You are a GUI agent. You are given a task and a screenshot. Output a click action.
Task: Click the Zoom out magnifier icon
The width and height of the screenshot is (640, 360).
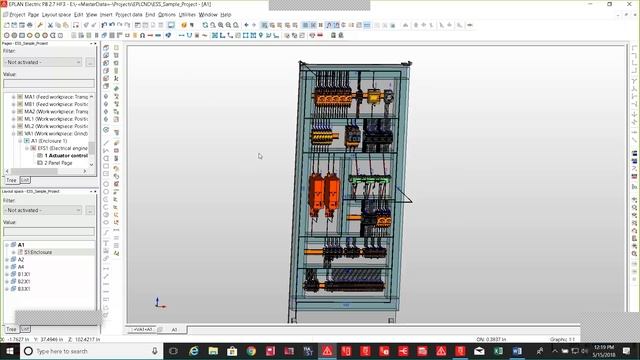tap(228, 25)
